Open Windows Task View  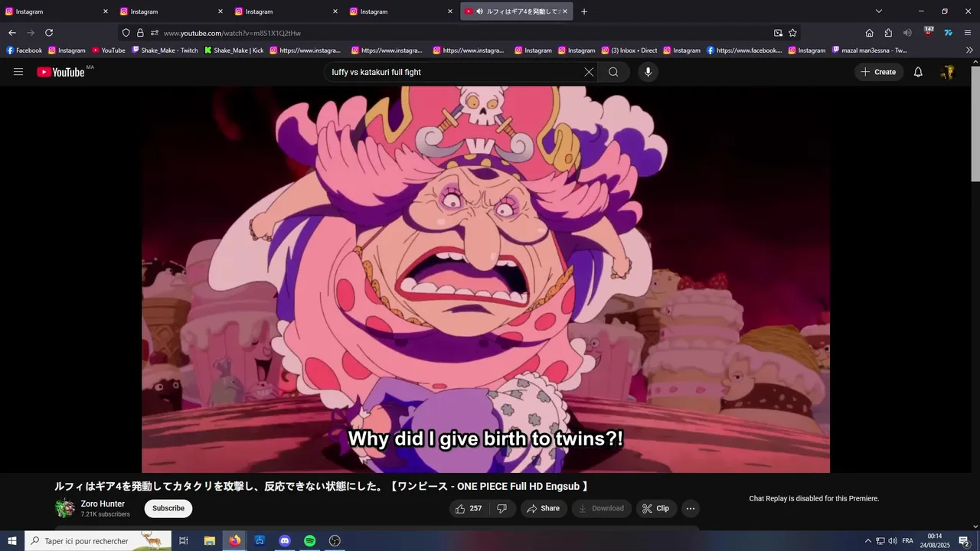[x=184, y=541]
